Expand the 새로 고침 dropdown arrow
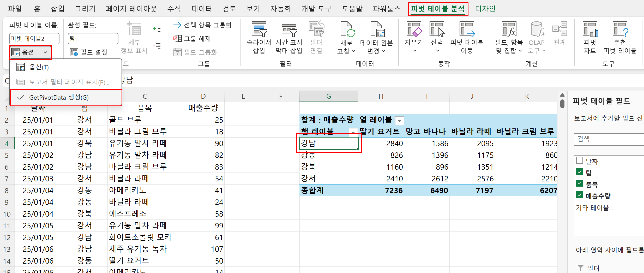 pyautogui.click(x=353, y=51)
